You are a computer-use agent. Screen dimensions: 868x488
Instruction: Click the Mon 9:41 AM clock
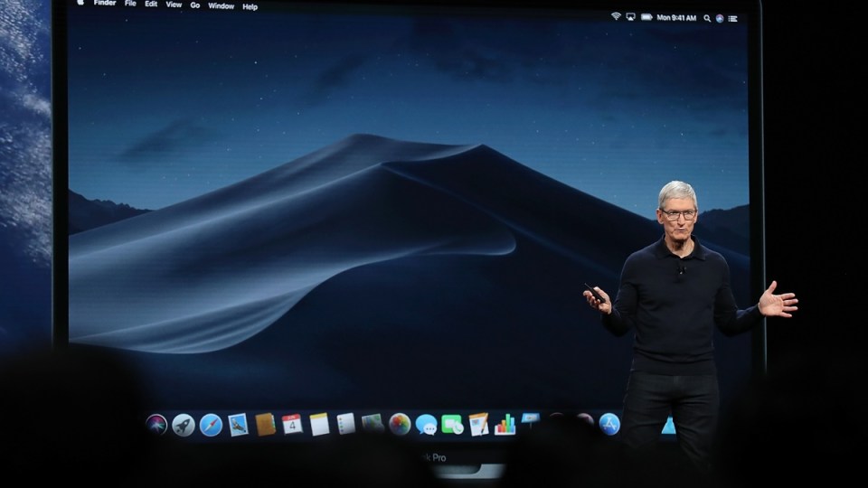(x=676, y=18)
